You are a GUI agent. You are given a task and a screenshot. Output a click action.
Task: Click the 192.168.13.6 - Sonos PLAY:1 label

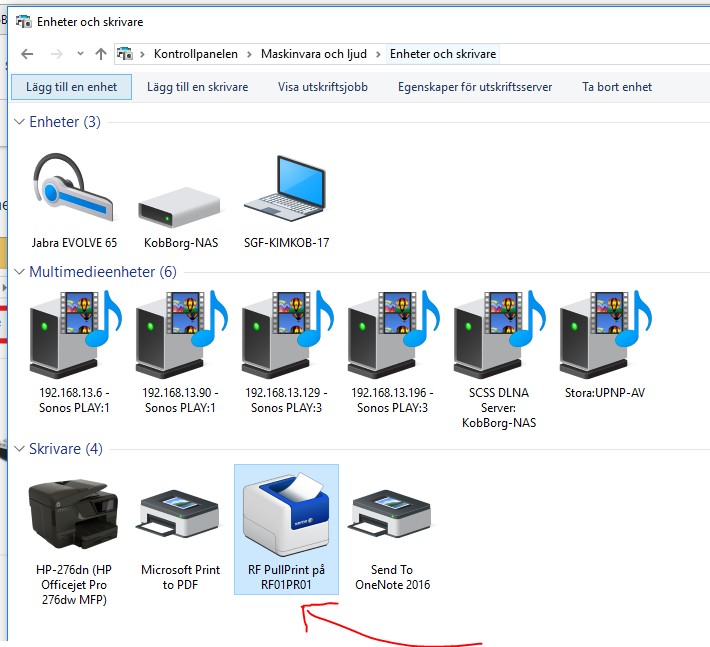[x=74, y=400]
